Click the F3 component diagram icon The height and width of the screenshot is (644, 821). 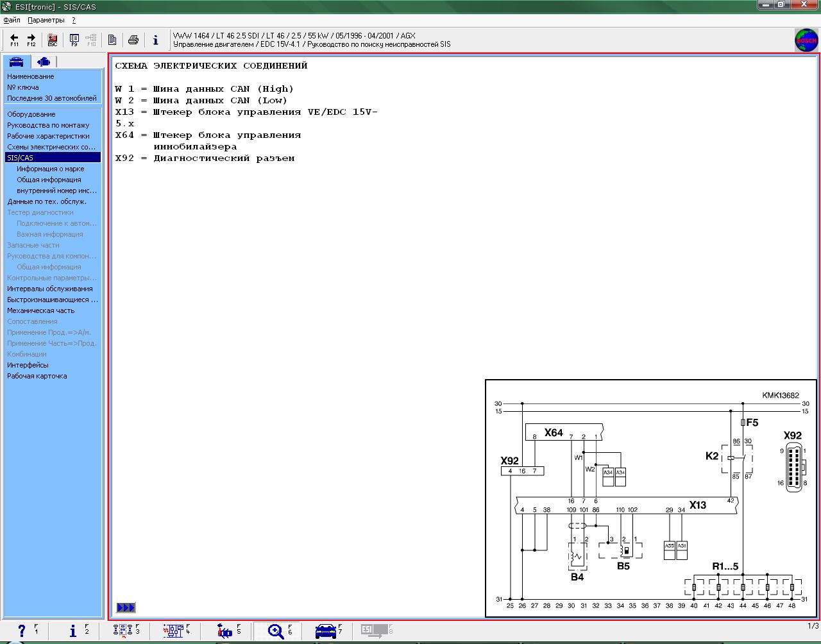click(123, 631)
